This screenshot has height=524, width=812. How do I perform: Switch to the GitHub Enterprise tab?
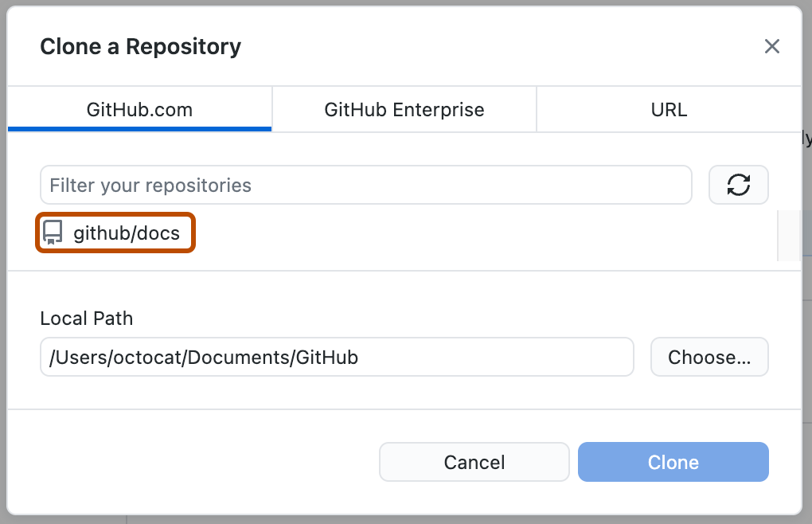(404, 109)
